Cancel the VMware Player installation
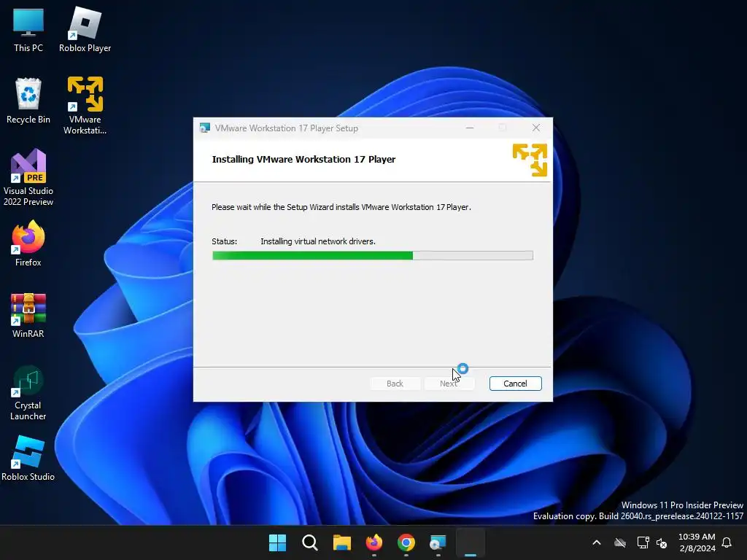The width and height of the screenshot is (747, 560). click(x=515, y=384)
